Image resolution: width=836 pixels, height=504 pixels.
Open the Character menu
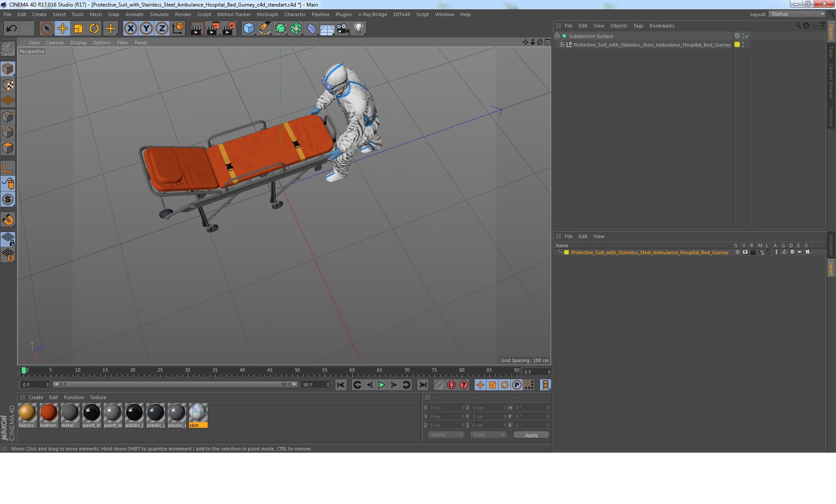coord(295,14)
